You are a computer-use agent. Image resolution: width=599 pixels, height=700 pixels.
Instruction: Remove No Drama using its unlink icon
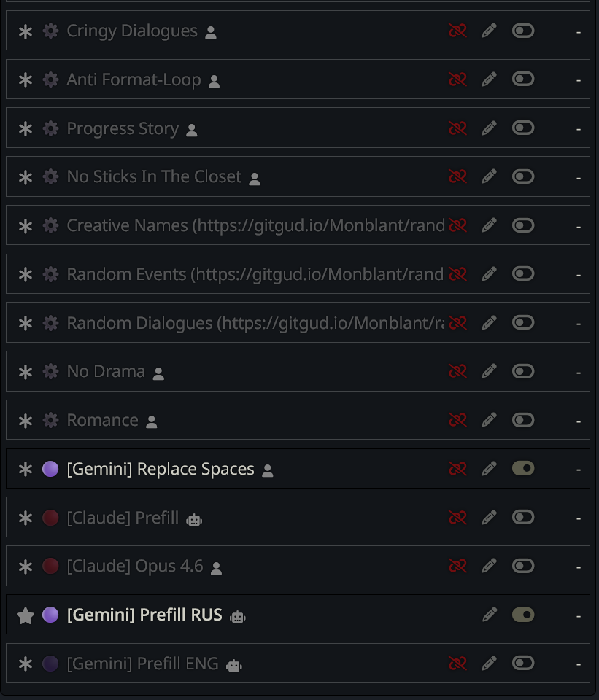[457, 371]
